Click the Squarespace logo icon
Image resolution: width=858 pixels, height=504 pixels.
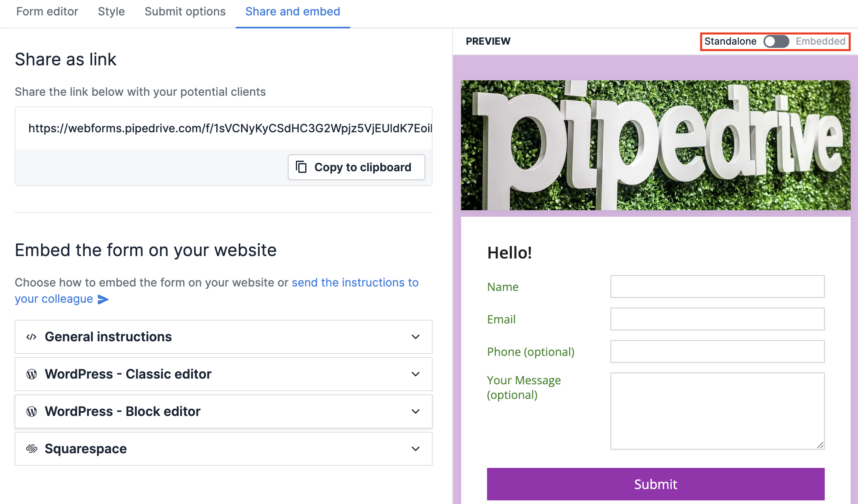[x=32, y=449]
